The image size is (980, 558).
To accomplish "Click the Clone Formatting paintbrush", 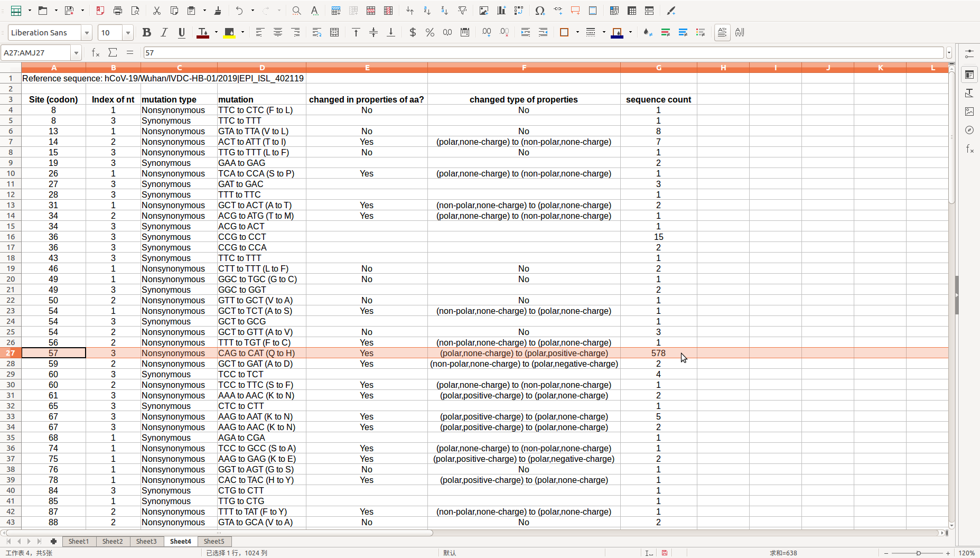I will click(218, 11).
